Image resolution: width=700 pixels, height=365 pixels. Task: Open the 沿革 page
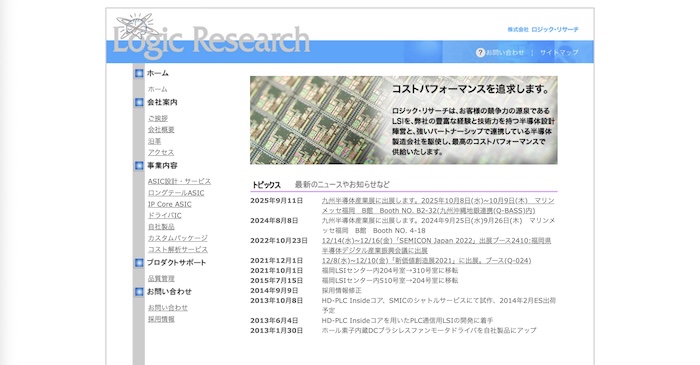click(154, 141)
